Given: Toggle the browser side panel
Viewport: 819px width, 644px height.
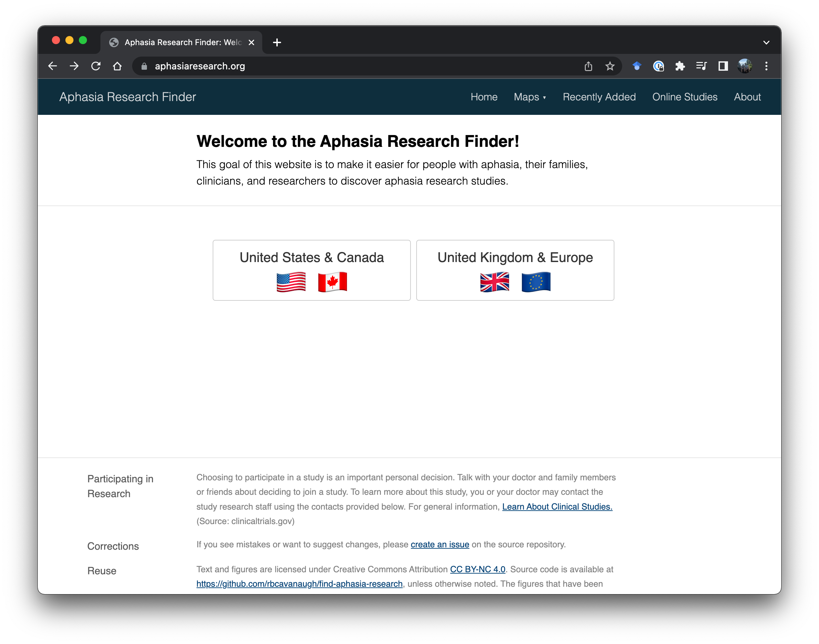Looking at the screenshot, I should click(x=723, y=66).
